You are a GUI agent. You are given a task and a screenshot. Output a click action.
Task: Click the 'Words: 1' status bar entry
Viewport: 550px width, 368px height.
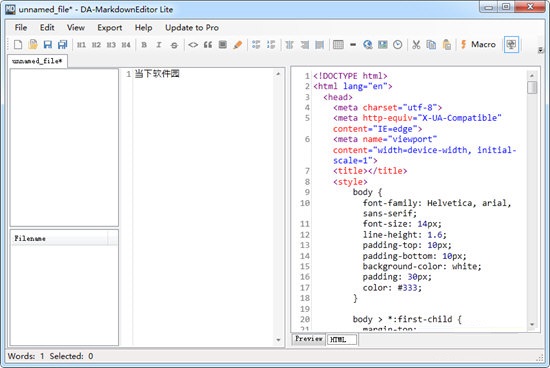pyautogui.click(x=26, y=356)
